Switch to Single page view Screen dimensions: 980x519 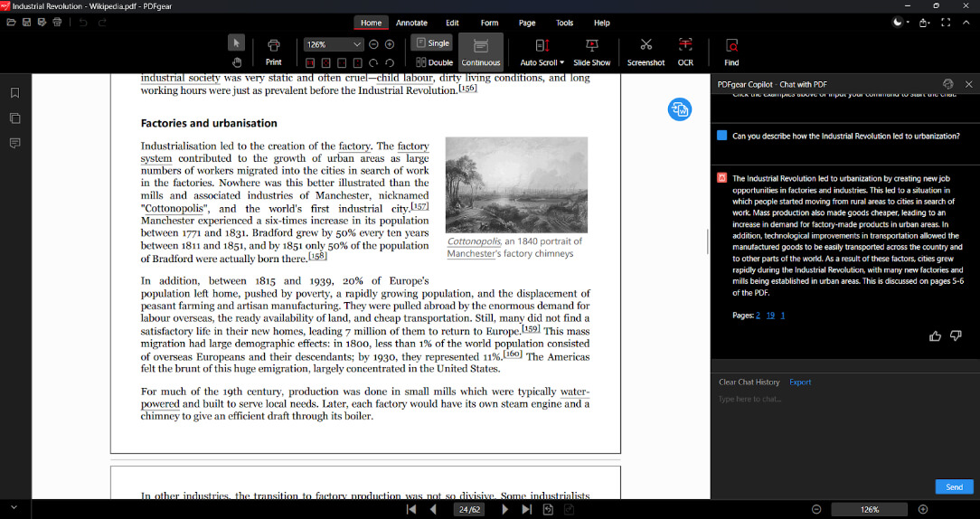click(432, 42)
